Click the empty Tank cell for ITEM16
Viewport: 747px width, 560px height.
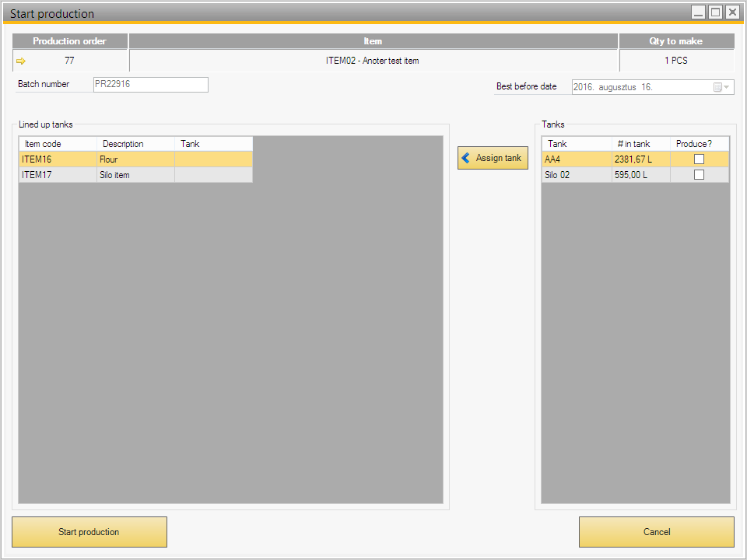[x=213, y=159]
